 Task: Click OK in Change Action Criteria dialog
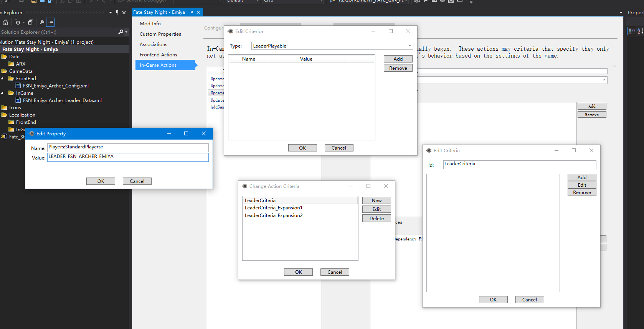point(298,272)
